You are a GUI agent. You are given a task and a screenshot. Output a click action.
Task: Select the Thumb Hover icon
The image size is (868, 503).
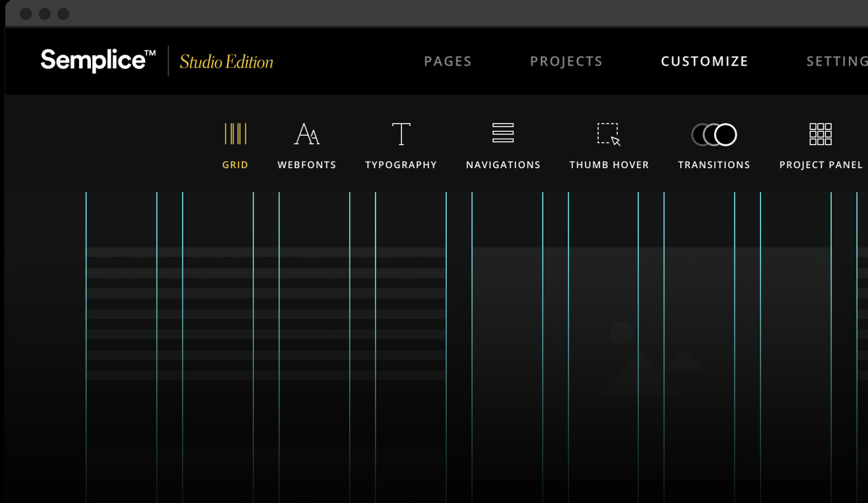608,134
